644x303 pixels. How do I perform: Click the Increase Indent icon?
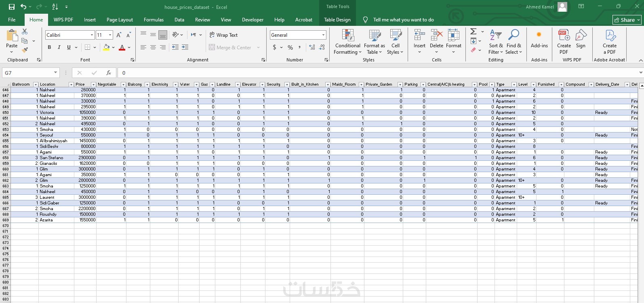click(x=185, y=47)
